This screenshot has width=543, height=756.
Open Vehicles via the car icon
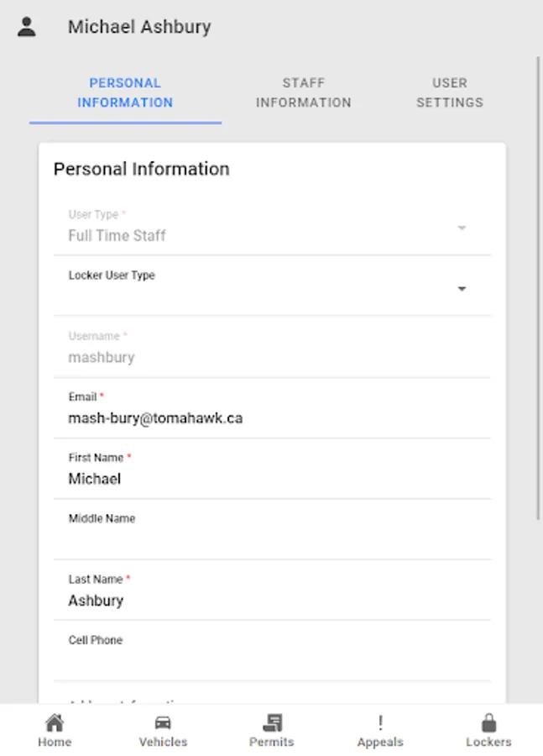[163, 722]
